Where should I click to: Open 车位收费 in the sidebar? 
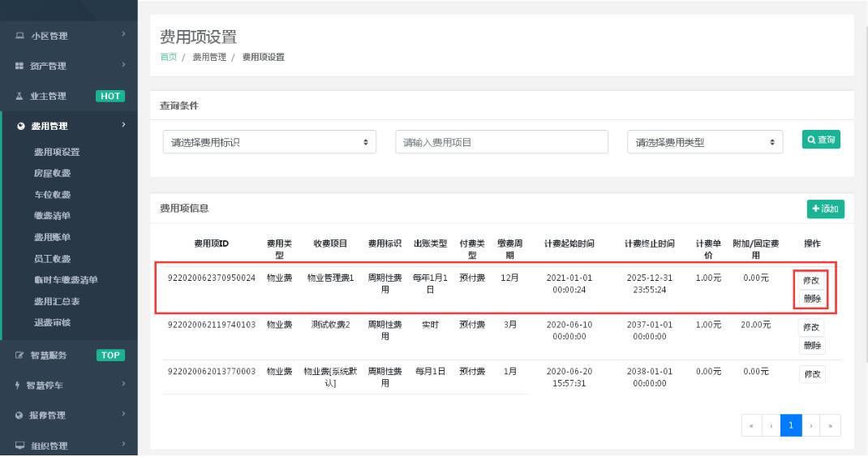[52, 194]
